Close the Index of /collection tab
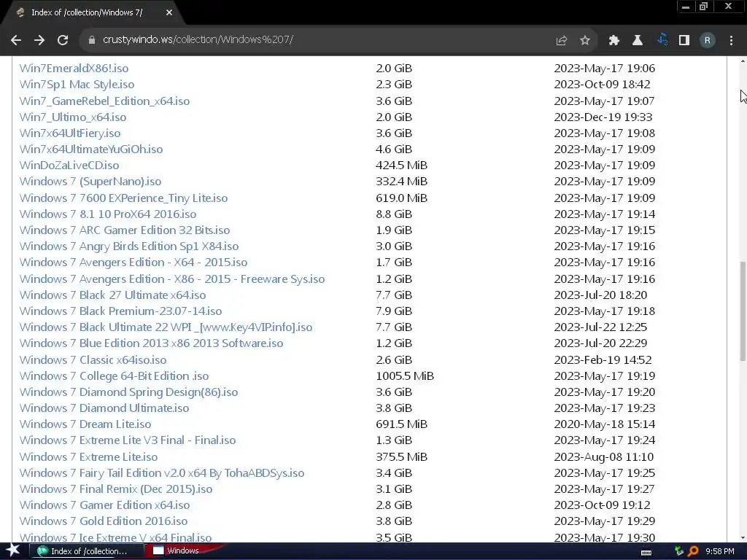Viewport: 747px width, 560px height. click(x=169, y=13)
